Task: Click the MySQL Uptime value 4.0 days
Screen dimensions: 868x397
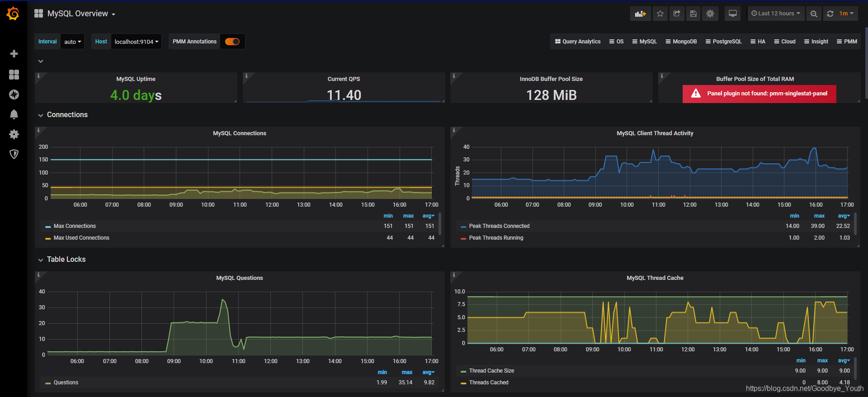Action: tap(136, 95)
